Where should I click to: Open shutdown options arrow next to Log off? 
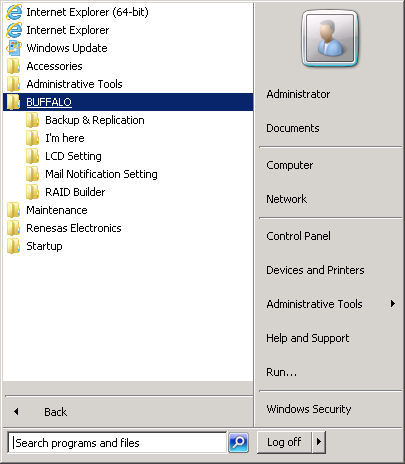319,442
